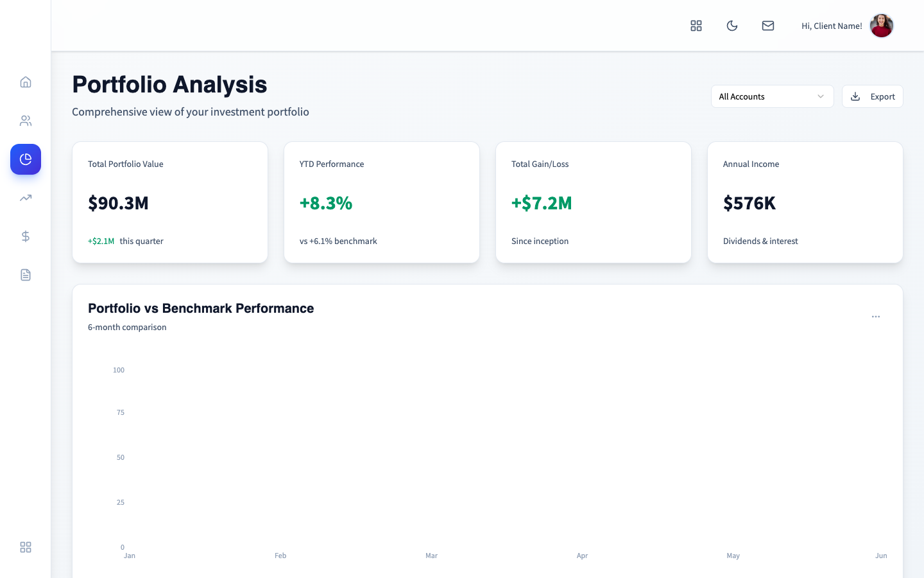The image size is (924, 578).
Task: Open the Hi, Client Name greeting menu
Action: click(832, 26)
